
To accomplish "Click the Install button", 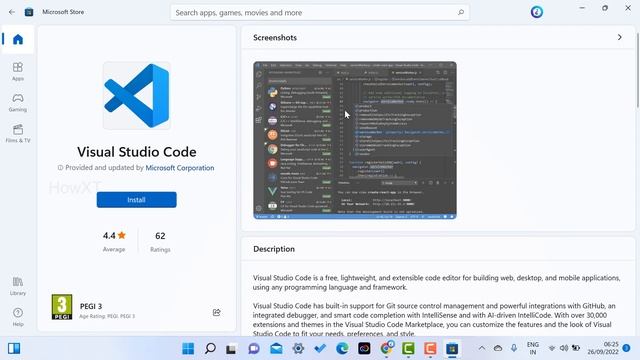I will click(x=137, y=200).
